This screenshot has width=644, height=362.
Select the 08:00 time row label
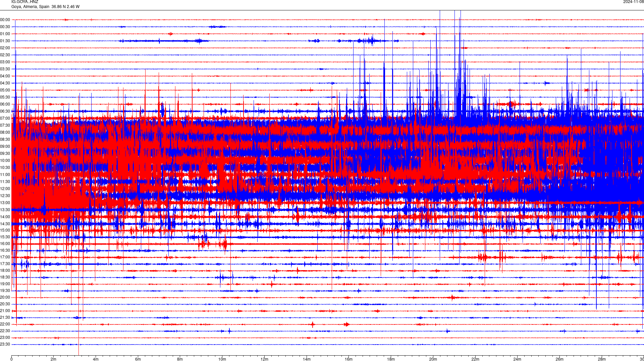[5, 132]
